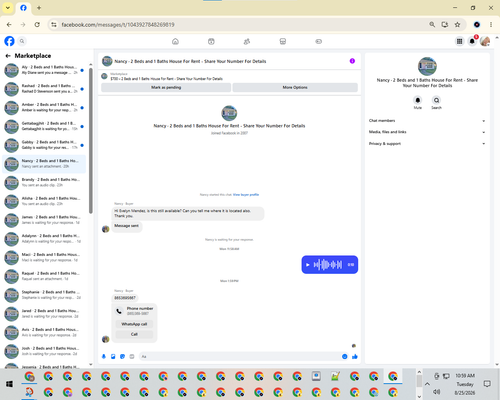
Task: Click the voice clip waveform
Action: (x=328, y=265)
